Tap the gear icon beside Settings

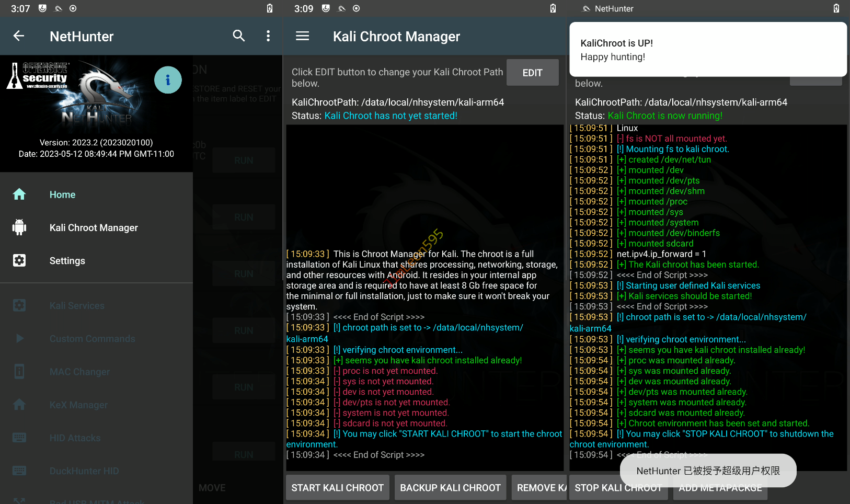pos(19,260)
